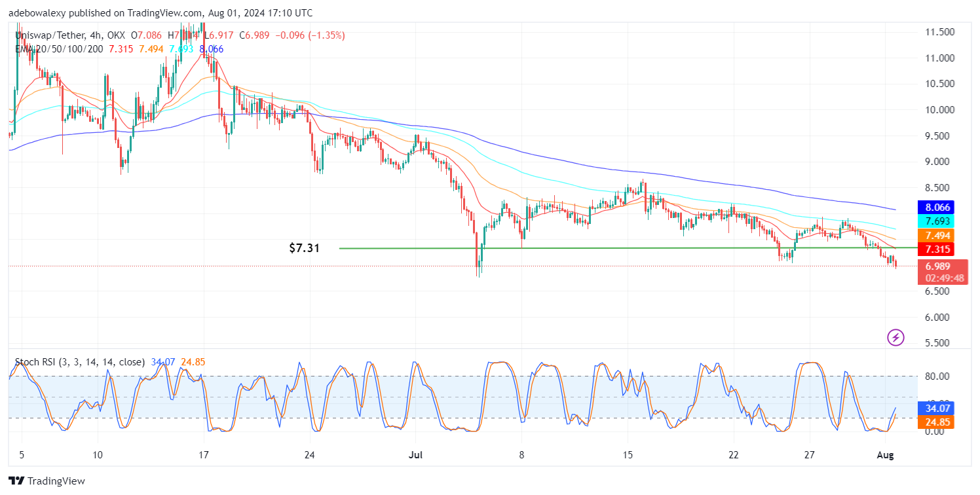Click the cyan 7.693 EMA price tag
The width and height of the screenshot is (980, 495).
click(x=935, y=221)
